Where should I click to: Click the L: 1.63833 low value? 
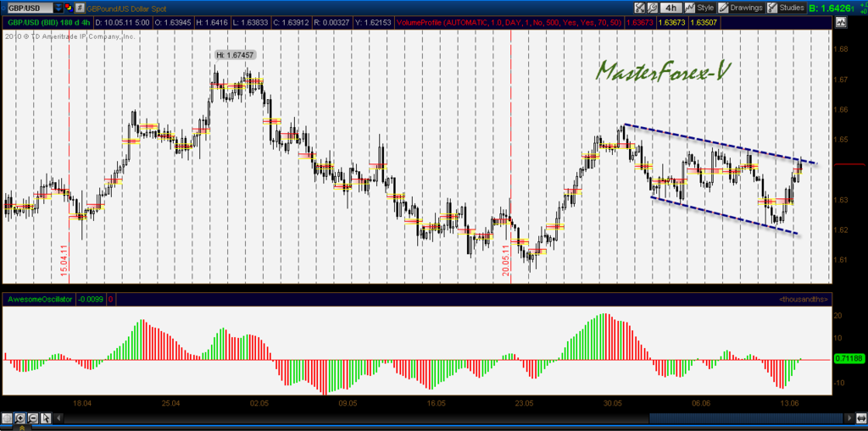point(251,23)
